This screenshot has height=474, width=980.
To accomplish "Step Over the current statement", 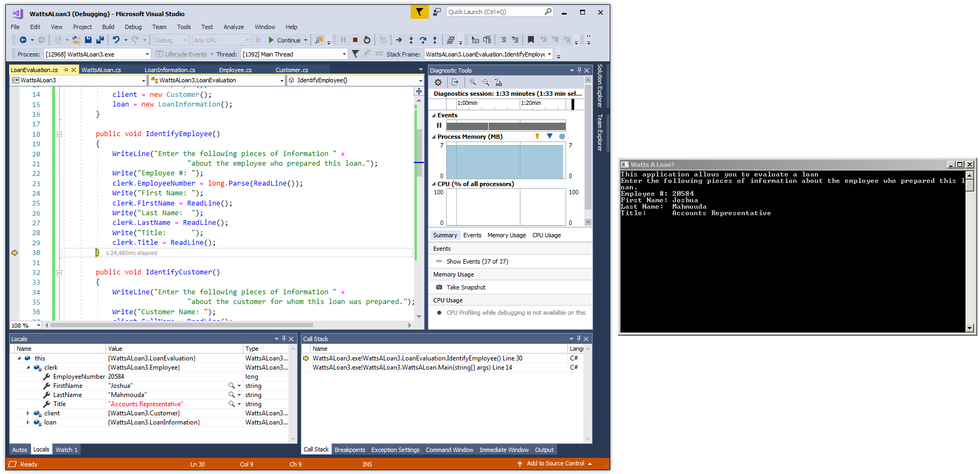I will point(423,40).
